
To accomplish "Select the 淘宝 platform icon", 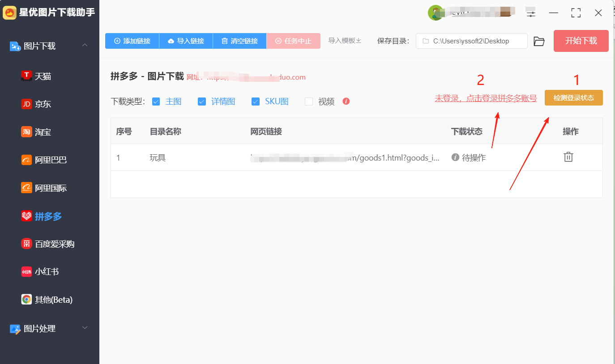I will point(26,132).
